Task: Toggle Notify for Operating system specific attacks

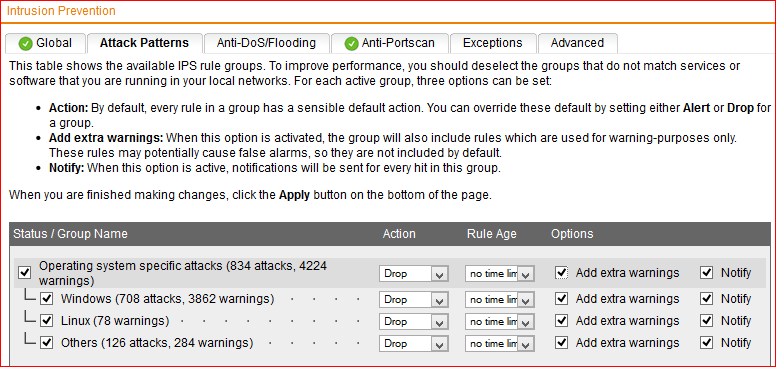Action: (707, 273)
